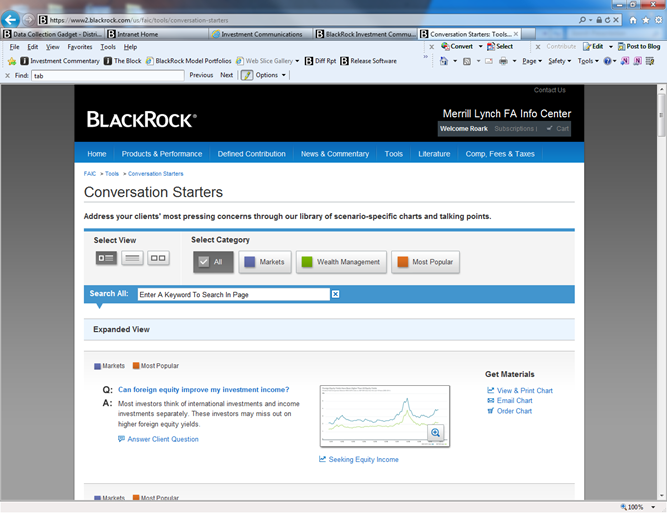
Task: Click the command bar Home page icon
Action: coord(444,61)
